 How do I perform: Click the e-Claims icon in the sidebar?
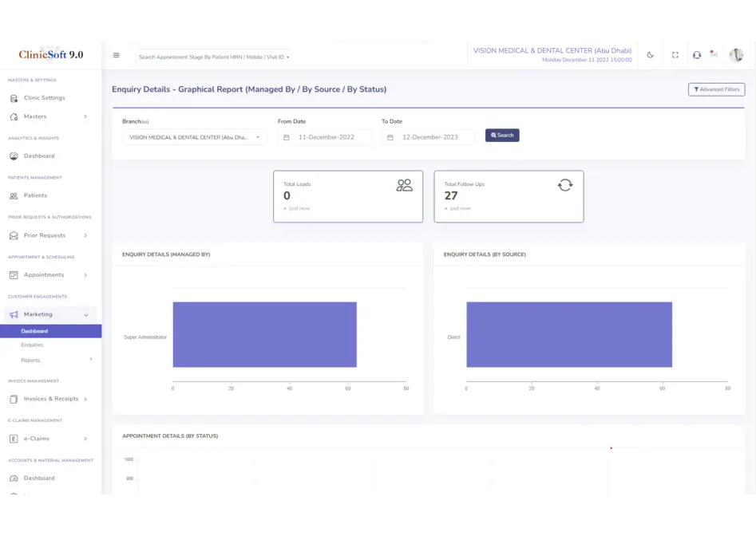[14, 439]
